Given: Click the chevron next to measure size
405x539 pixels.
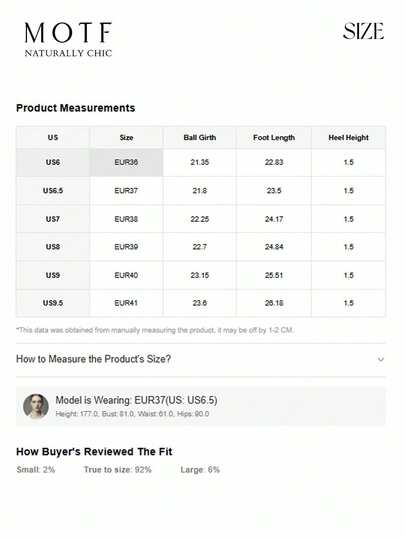Looking at the screenshot, I should pyautogui.click(x=381, y=360).
